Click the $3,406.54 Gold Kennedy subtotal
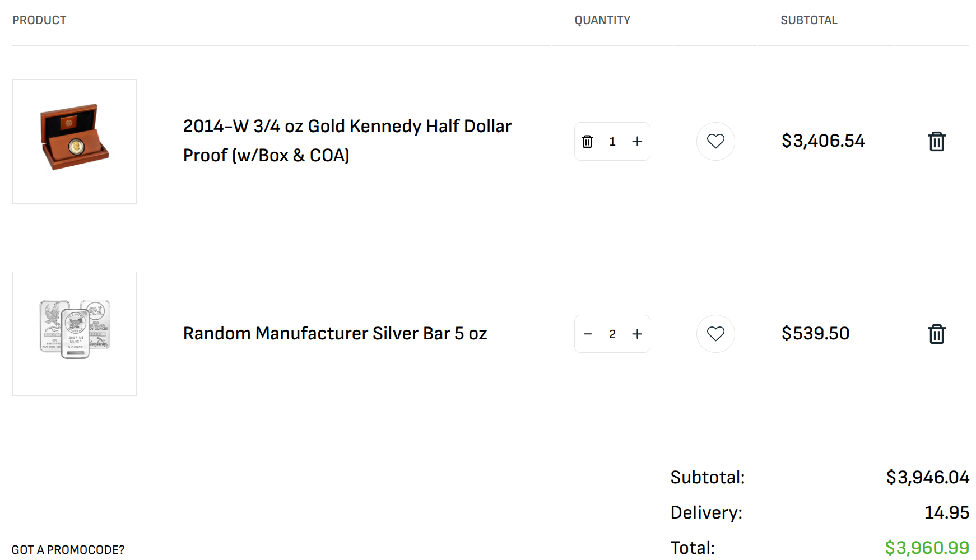The height and width of the screenshot is (560, 976). pyautogui.click(x=822, y=141)
